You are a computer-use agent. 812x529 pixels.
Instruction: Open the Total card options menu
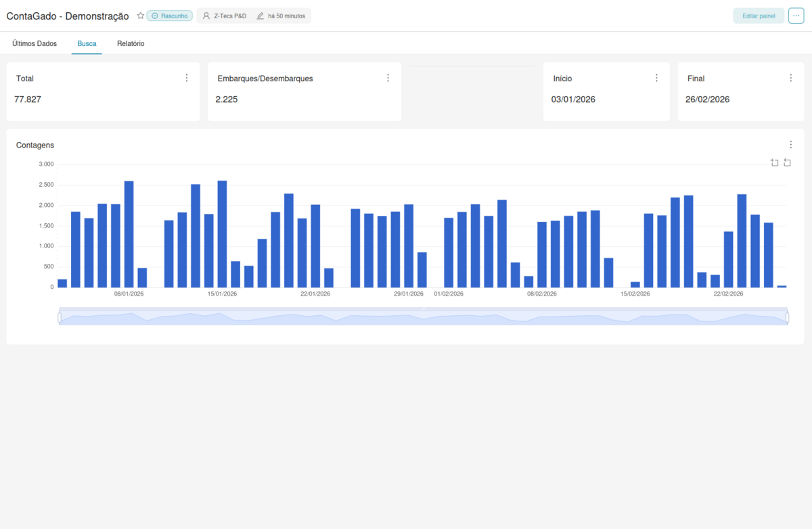pyautogui.click(x=187, y=77)
